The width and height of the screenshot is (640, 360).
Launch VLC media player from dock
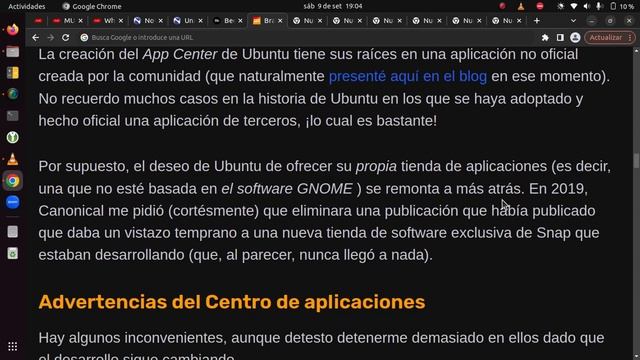coord(13,159)
